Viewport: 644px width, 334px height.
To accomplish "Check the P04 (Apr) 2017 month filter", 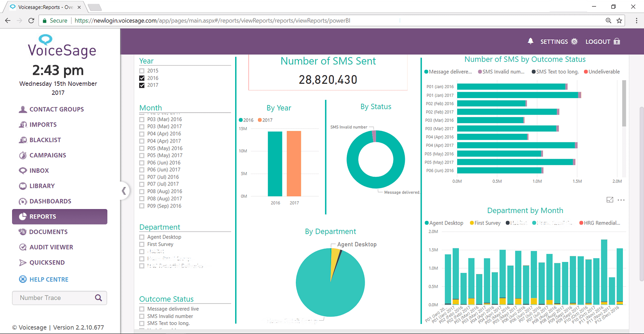I will [142, 141].
